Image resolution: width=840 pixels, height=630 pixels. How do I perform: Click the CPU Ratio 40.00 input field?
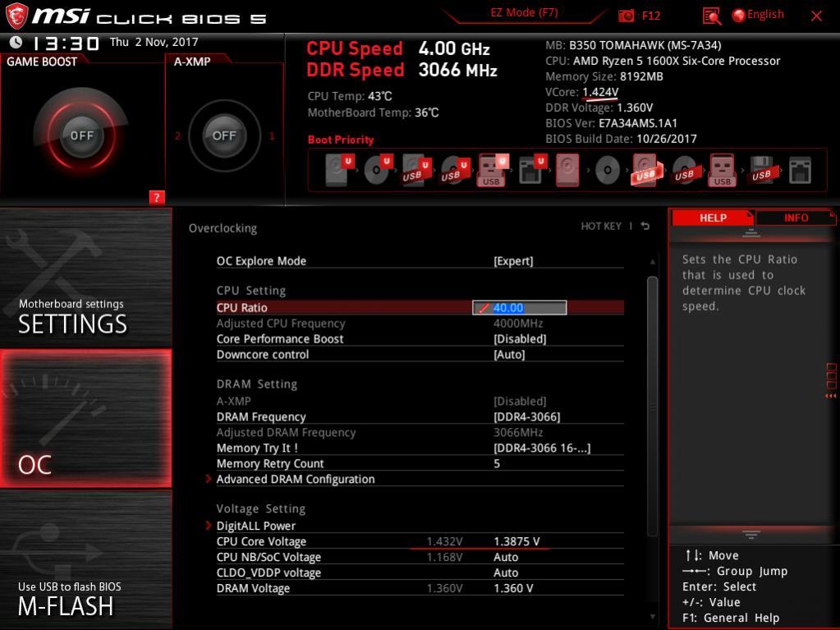[x=519, y=307]
